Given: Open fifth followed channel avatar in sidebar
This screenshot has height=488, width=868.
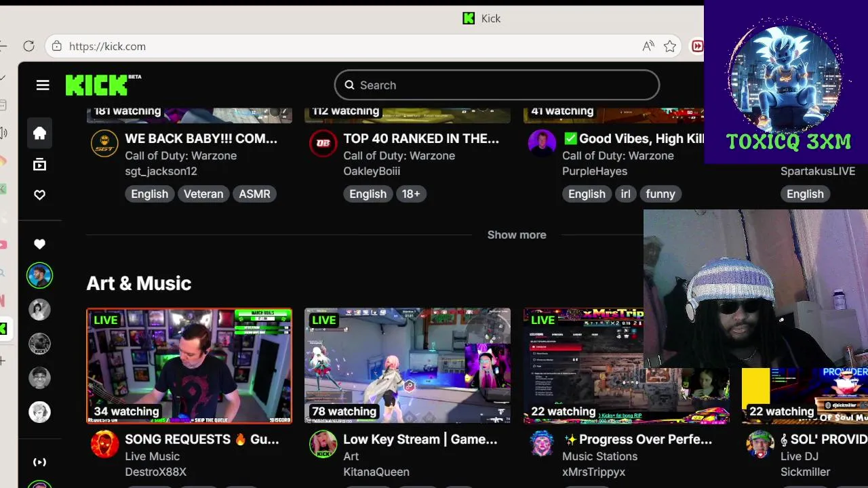Looking at the screenshot, I should coord(39,412).
